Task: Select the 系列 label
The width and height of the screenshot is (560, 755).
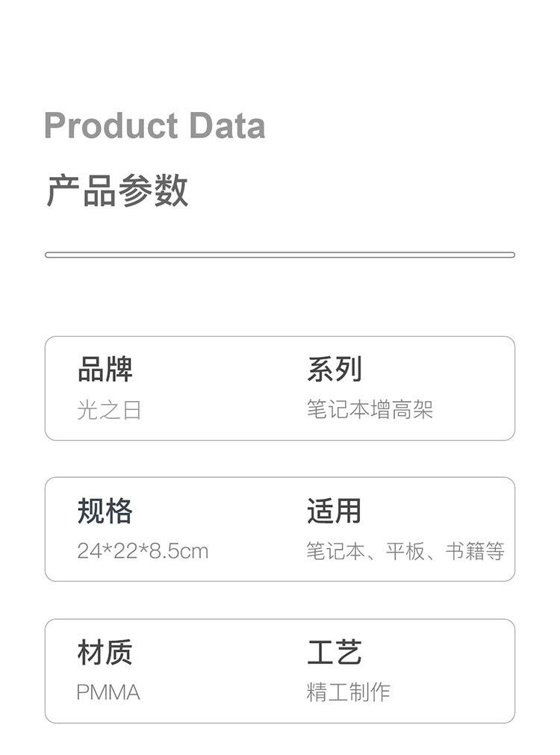Action: coord(335,370)
